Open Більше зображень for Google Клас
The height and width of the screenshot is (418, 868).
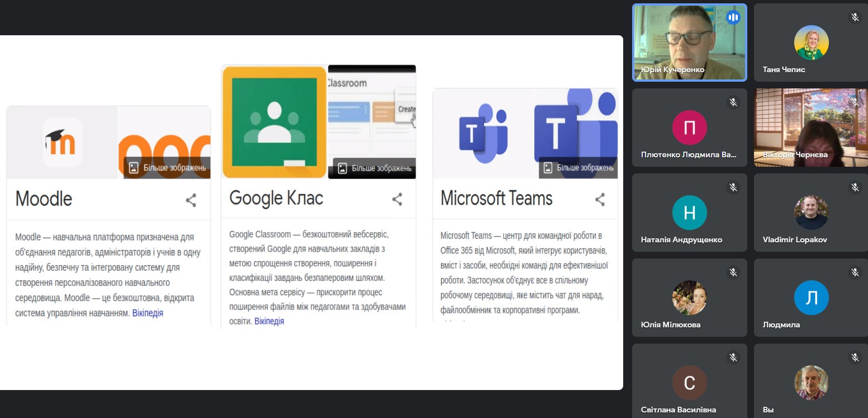point(374,168)
